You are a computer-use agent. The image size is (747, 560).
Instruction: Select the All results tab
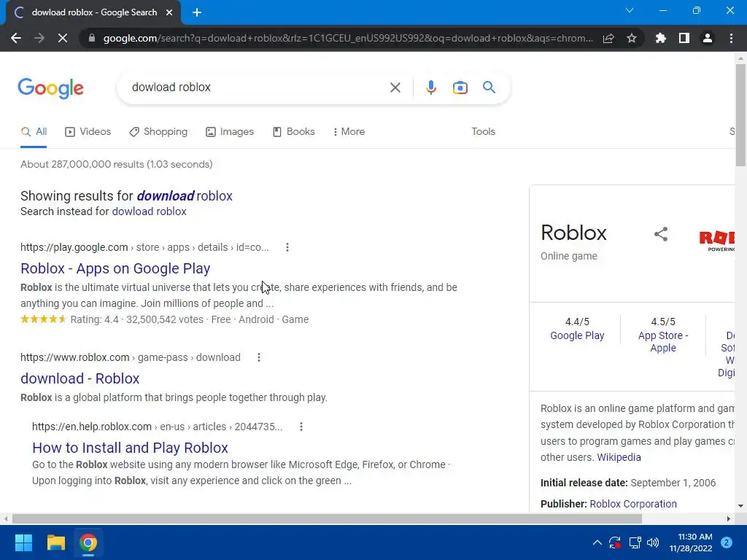pos(34,132)
